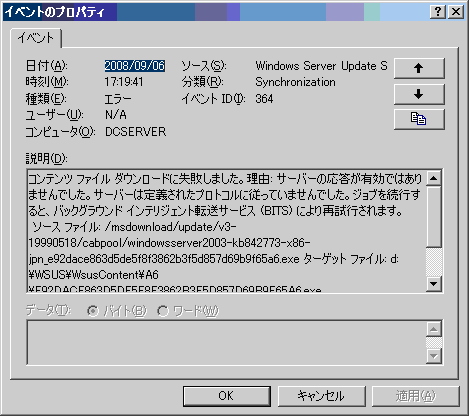
Task: Click the highlighted date 2008/09/06
Action: tap(135, 66)
